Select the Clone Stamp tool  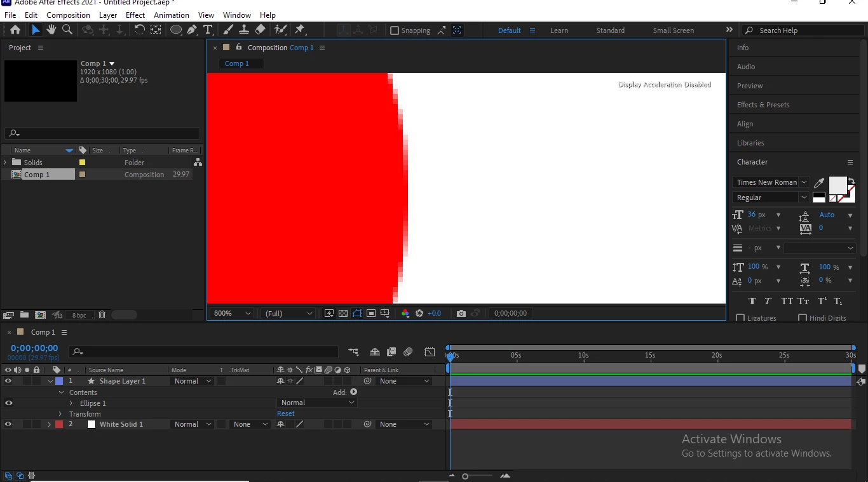[x=244, y=30]
